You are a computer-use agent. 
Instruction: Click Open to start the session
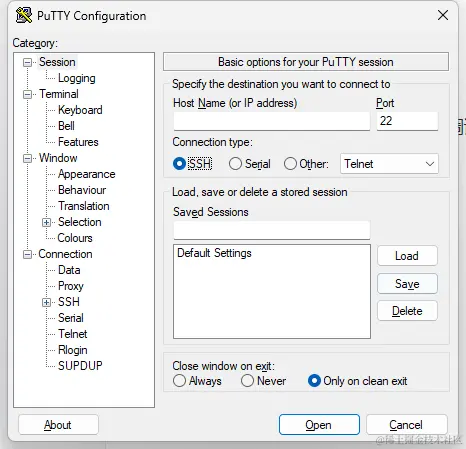pos(319,425)
